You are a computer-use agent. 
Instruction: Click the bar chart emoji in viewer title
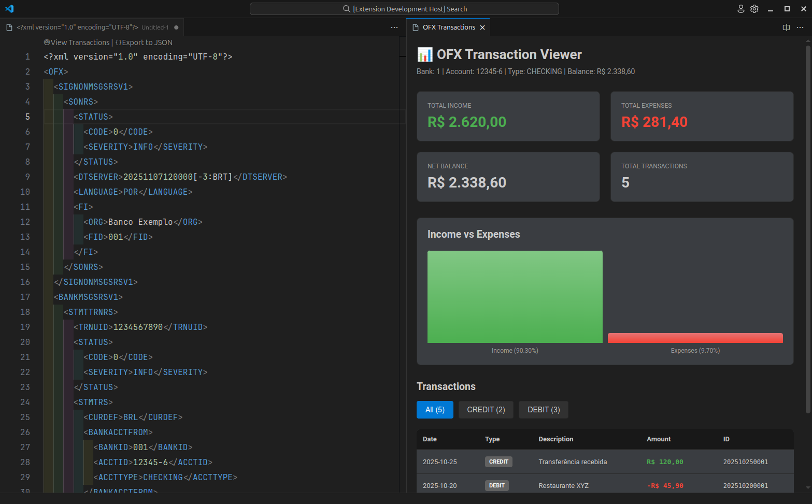425,54
